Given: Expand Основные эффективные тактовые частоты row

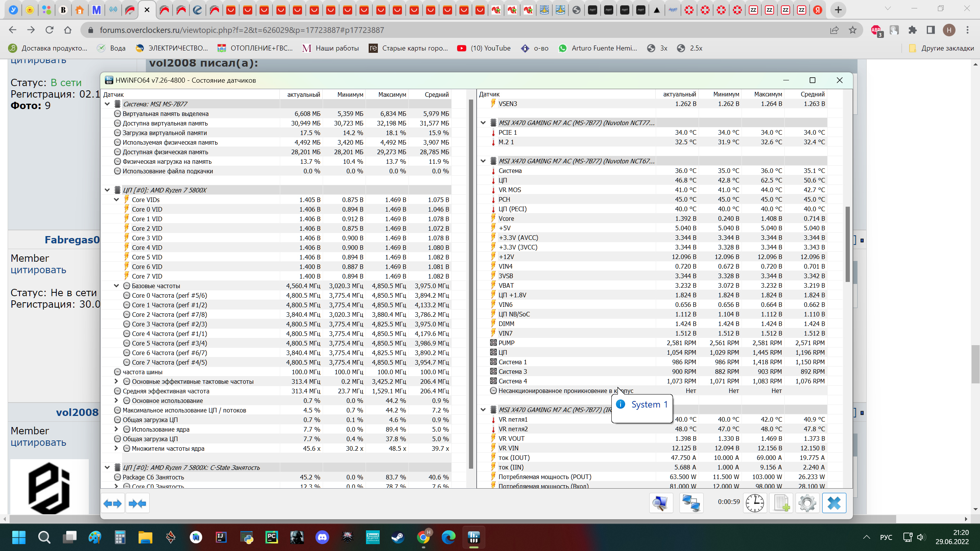Looking at the screenshot, I should 116,381.
